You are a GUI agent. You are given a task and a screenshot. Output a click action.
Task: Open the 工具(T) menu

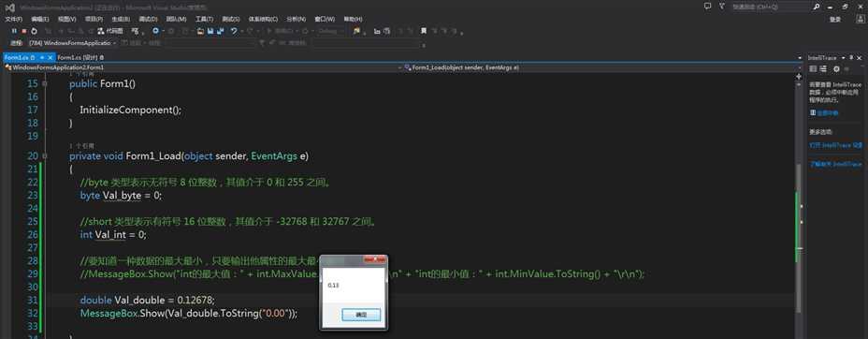coord(204,19)
